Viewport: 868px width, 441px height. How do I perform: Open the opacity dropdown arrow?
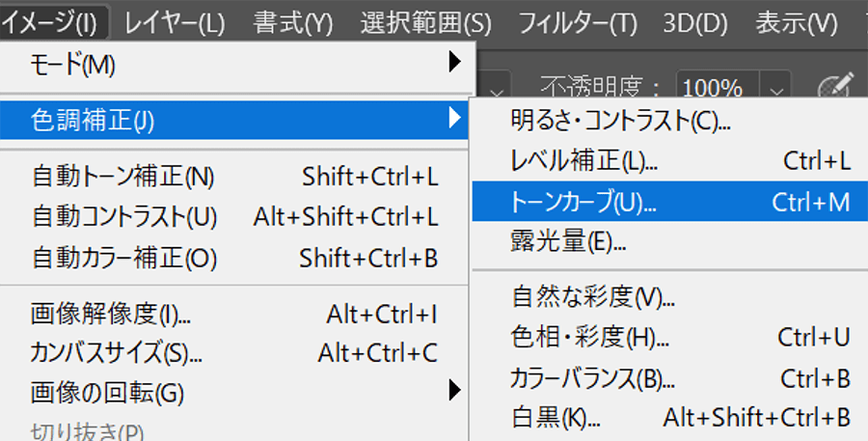[777, 89]
